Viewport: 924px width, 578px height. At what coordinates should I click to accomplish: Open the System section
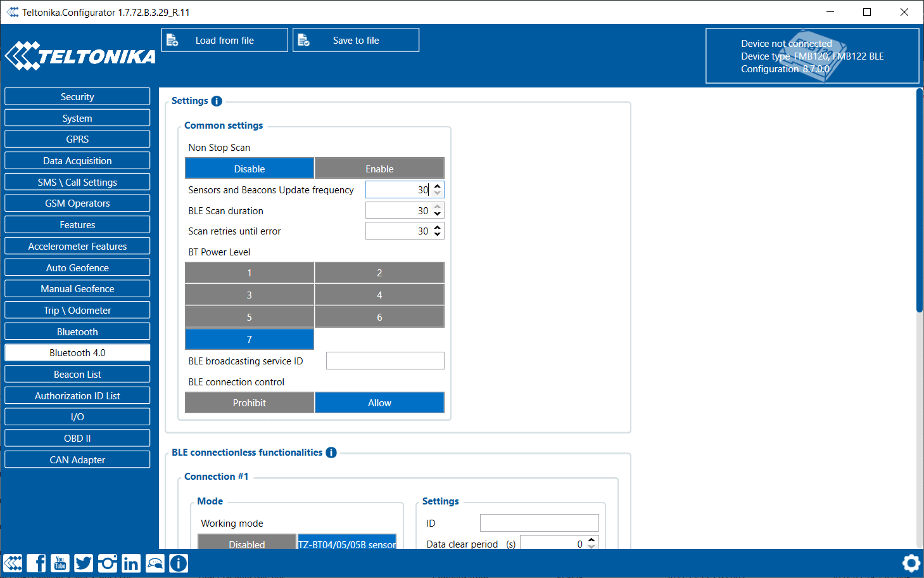pos(77,118)
